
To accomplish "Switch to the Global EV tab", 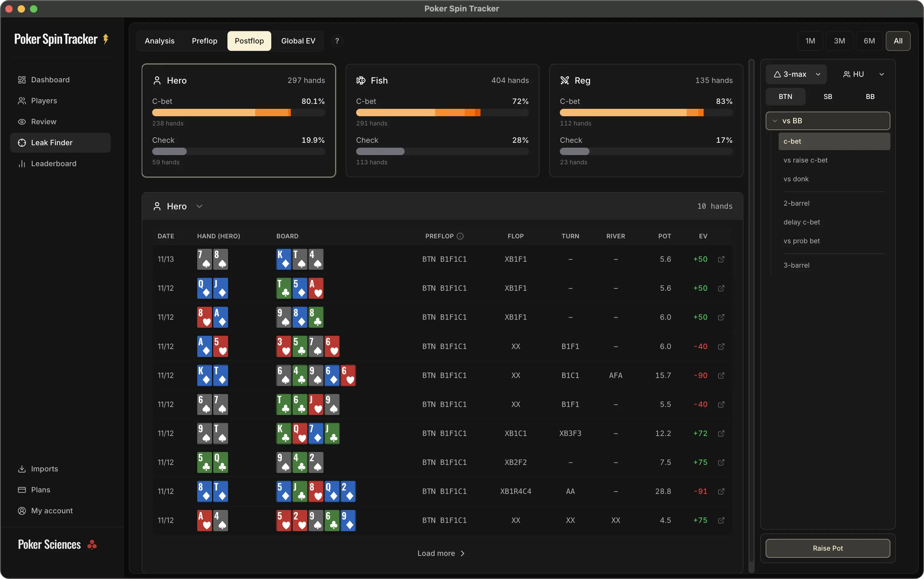I will pos(298,41).
